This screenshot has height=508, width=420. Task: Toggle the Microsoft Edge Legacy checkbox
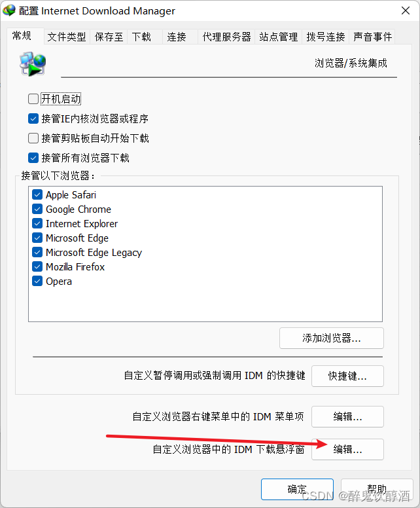37,253
